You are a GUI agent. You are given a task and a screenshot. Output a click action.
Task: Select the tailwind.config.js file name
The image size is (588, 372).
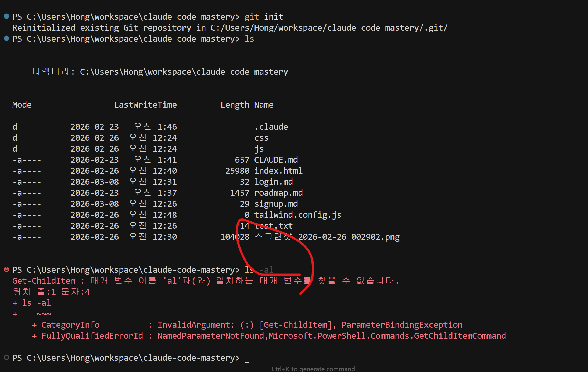(x=297, y=215)
